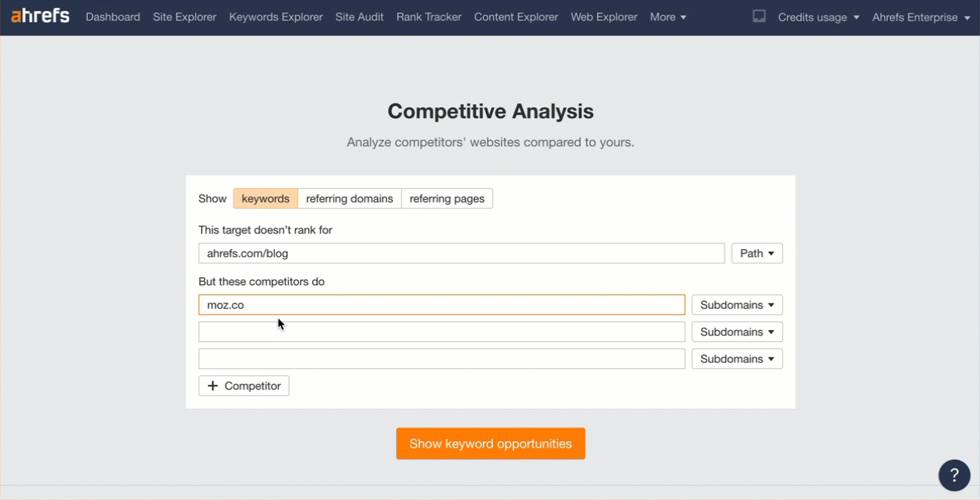This screenshot has width=980, height=500.
Task: Open the third competitor's Subdomains dropdown
Action: (736, 358)
